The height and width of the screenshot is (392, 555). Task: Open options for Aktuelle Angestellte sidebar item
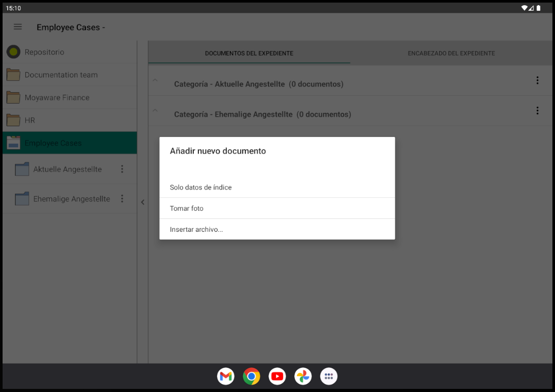pos(122,169)
